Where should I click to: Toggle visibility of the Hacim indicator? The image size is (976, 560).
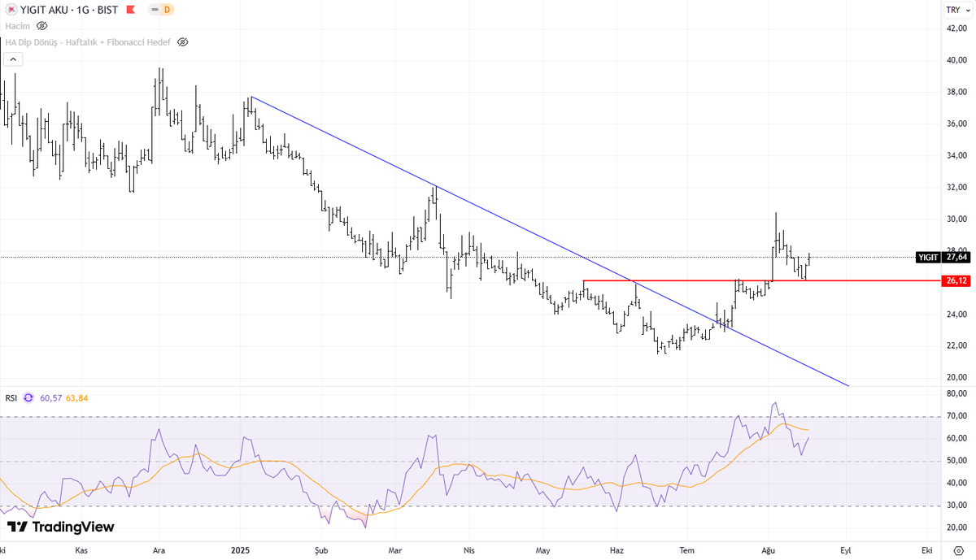coord(41,26)
